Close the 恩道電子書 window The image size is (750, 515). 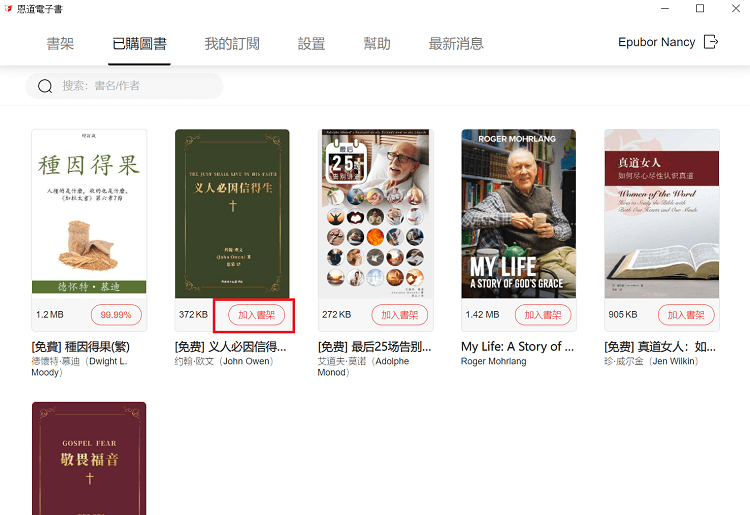(x=736, y=9)
